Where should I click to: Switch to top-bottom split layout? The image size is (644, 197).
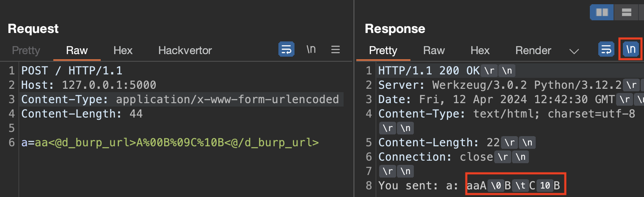[x=626, y=13]
